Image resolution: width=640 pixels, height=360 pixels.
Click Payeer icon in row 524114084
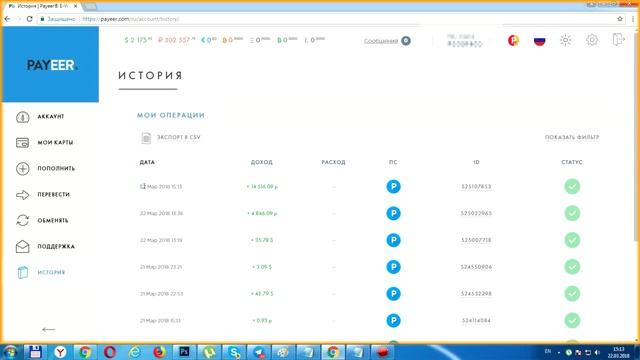coord(393,320)
